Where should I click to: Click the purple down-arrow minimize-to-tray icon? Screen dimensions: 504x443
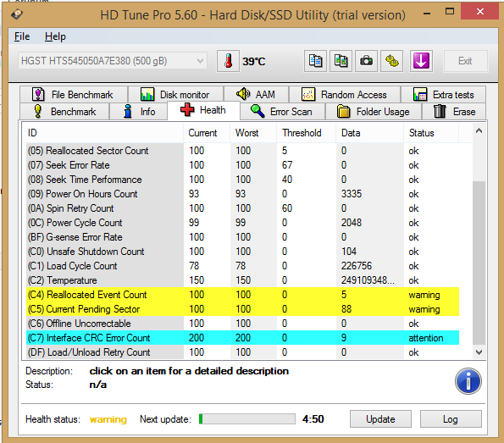coord(421,61)
